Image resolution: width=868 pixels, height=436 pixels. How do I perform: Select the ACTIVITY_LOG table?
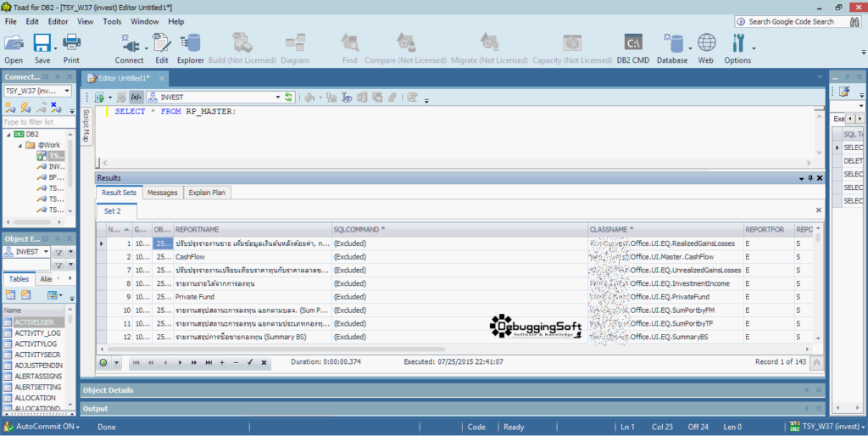(x=37, y=333)
